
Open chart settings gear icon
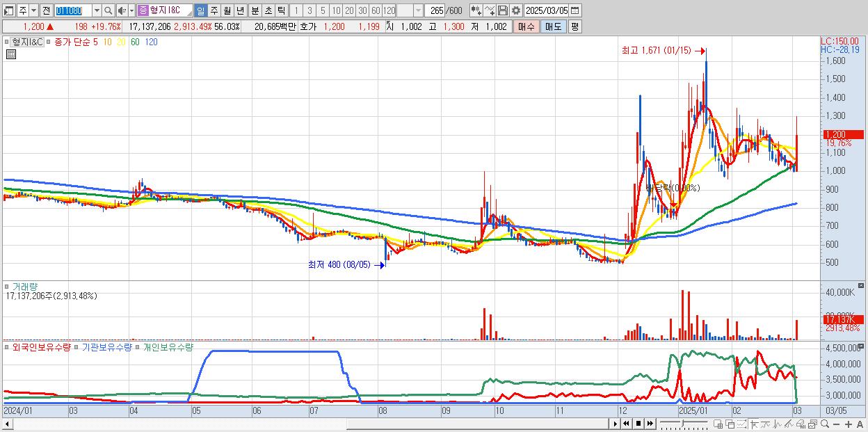click(515, 10)
